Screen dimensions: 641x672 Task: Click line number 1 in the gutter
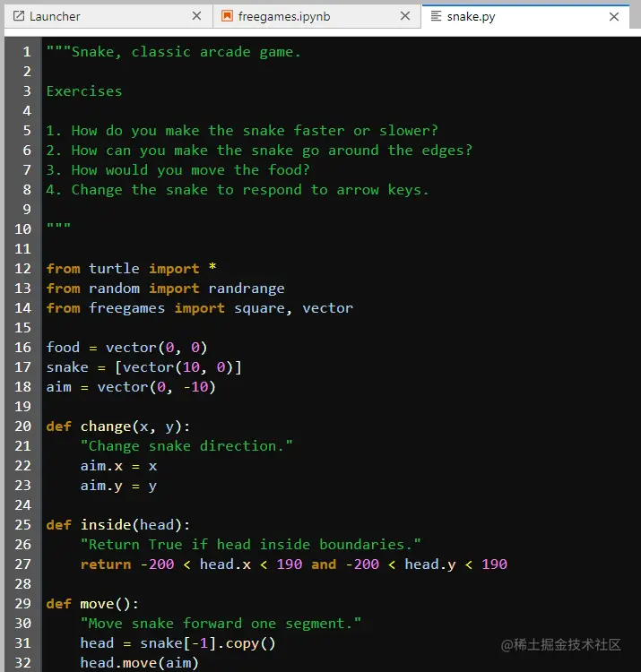tap(27, 52)
